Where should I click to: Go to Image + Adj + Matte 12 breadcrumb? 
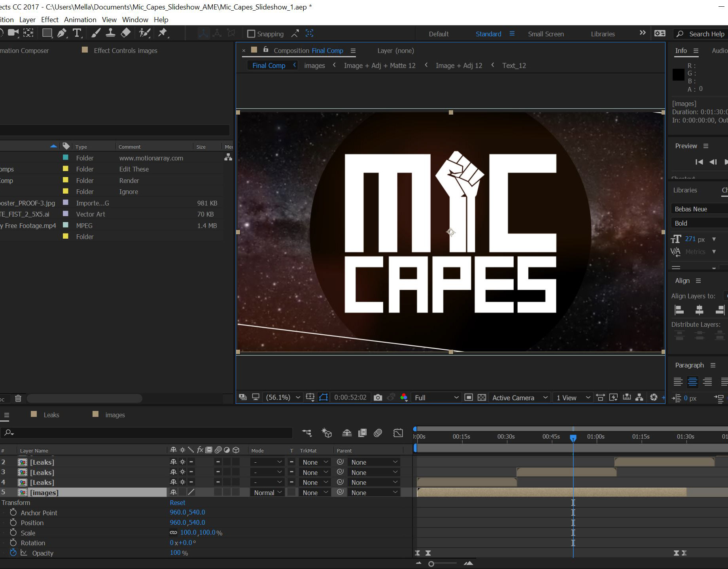click(x=380, y=66)
